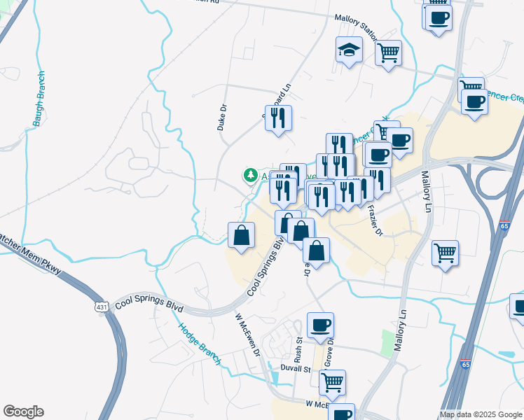Click the coffee cup marker east of the clustered cart marker
The width and height of the screenshot is (524, 420).
click(x=399, y=143)
